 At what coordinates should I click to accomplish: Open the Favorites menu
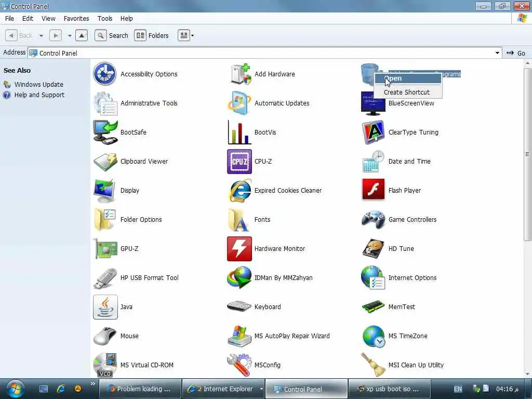click(76, 18)
